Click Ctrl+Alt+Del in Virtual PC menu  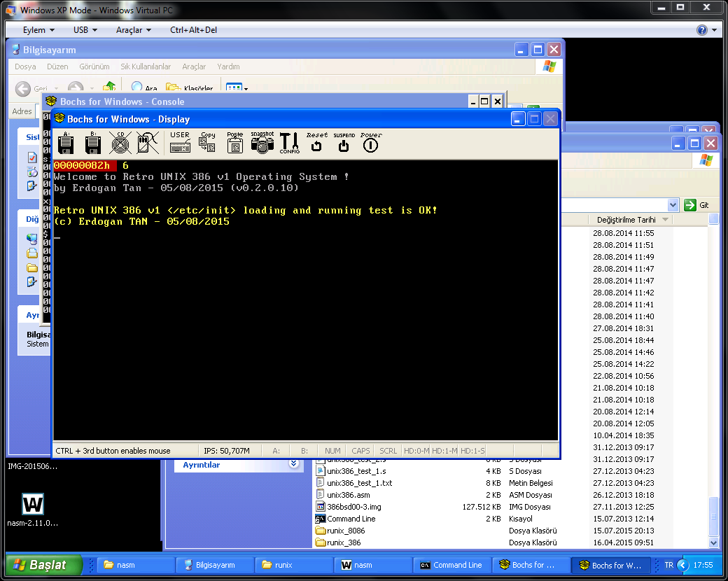[x=193, y=30]
